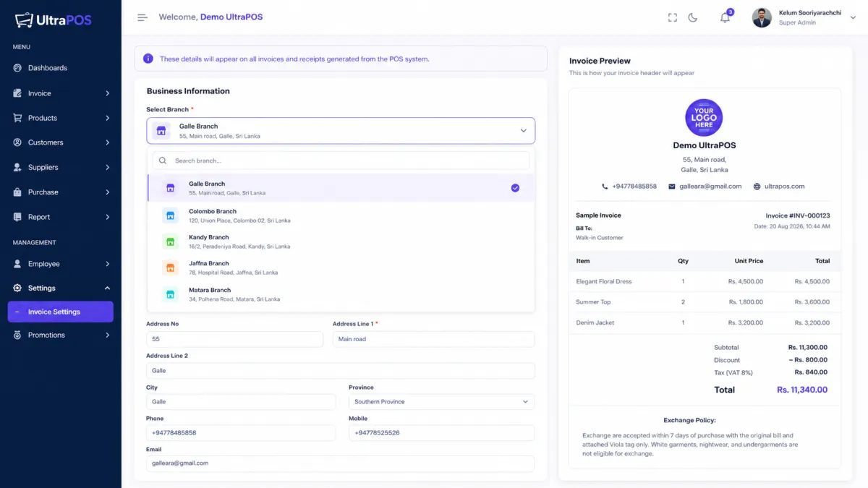Screen dimensions: 868x488
Task: Click the green Kandy Branch store icon
Action: click(170, 241)
